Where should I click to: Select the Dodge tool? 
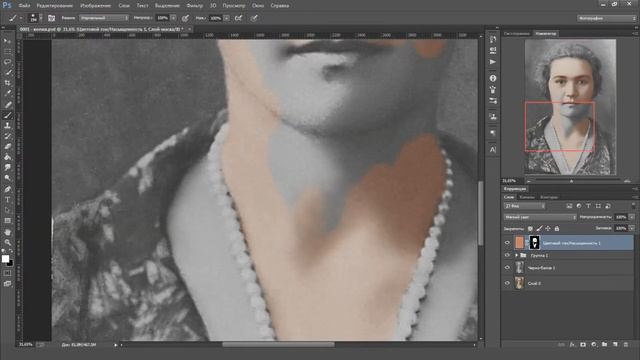tap(7, 178)
